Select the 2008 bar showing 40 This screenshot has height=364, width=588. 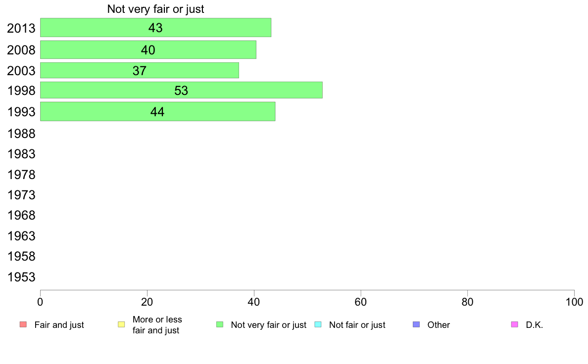(148, 49)
